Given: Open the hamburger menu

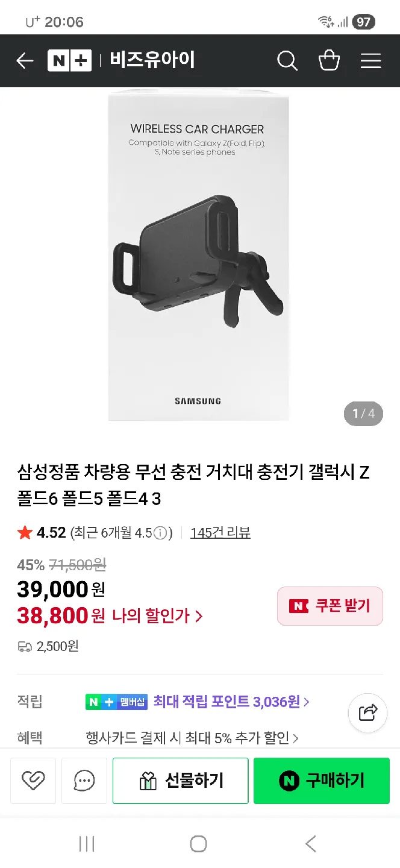Looking at the screenshot, I should (370, 60).
